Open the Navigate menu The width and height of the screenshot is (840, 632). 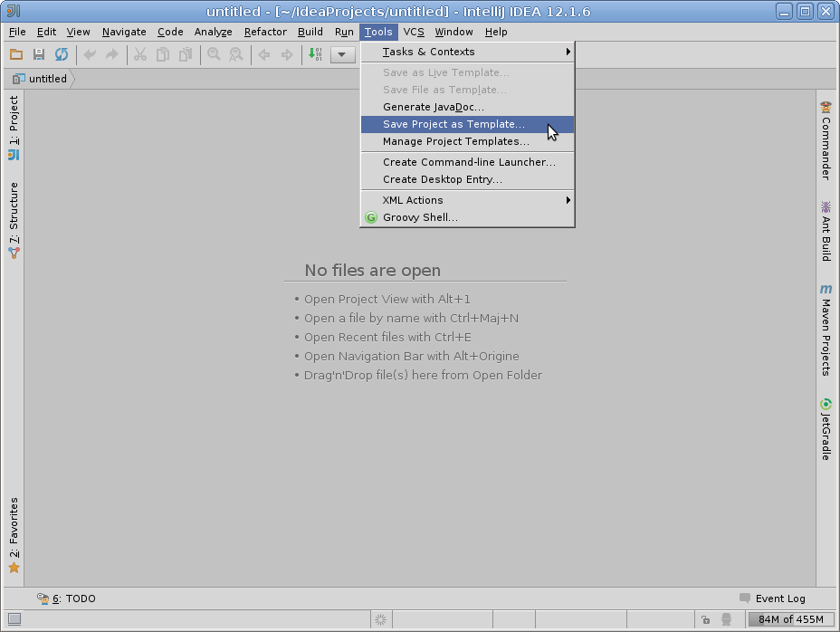[124, 32]
